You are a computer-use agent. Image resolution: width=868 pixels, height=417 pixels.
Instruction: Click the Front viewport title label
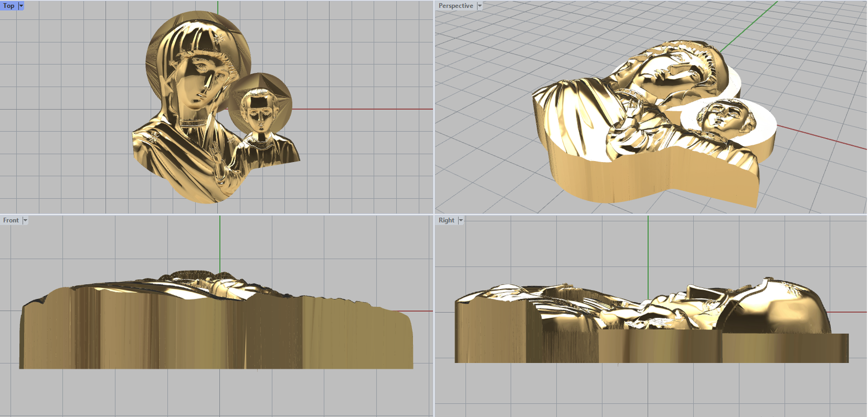pos(11,220)
